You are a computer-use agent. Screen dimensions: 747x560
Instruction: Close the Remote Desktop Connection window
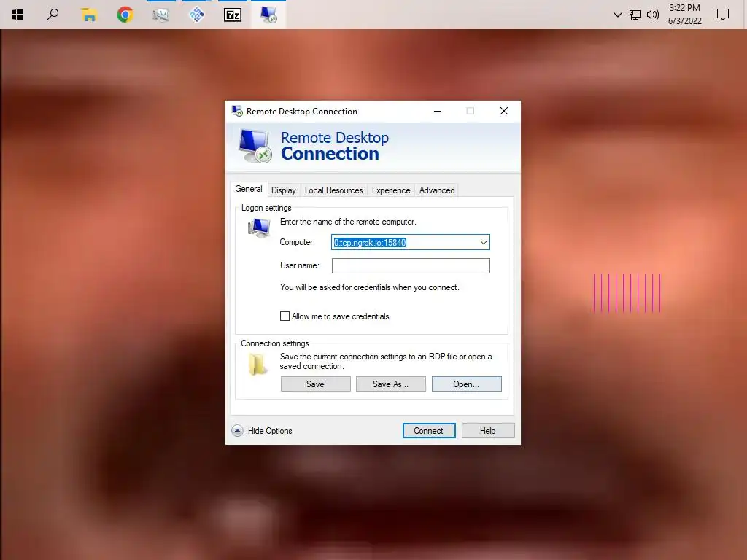504,111
